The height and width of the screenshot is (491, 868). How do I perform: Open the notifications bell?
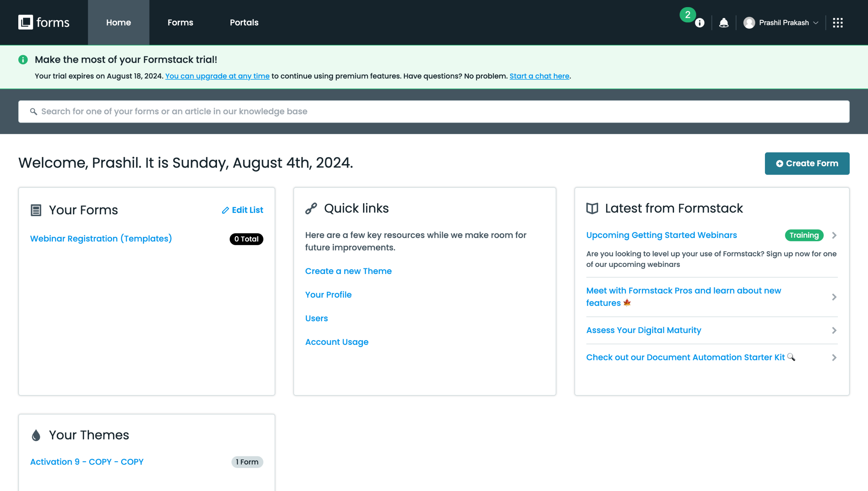click(x=724, y=23)
